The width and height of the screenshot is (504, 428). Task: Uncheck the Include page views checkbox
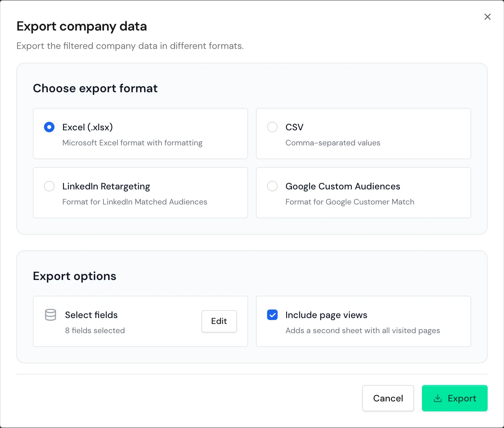[272, 315]
